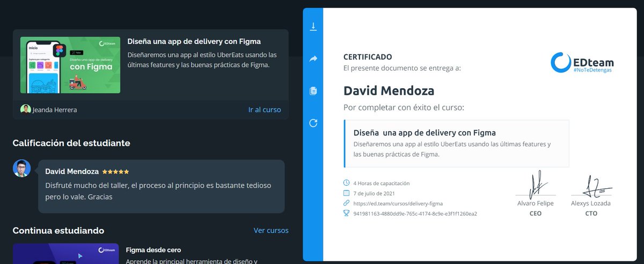The width and height of the screenshot is (644, 264).
Task: Click the calendar icon beside the date
Action: click(x=346, y=193)
